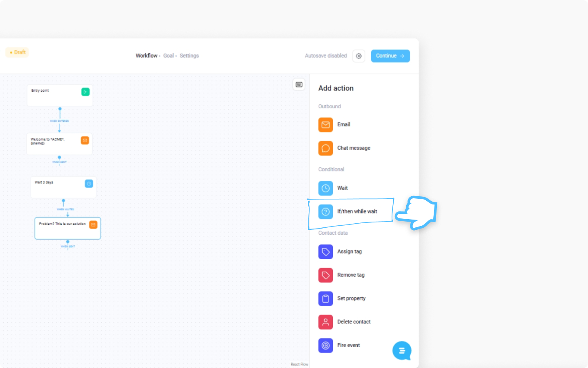Click the If/then while wait question icon
The height and width of the screenshot is (368, 588).
325,211
